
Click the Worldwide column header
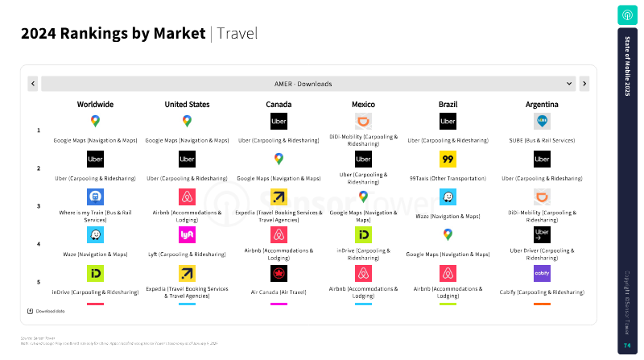95,105
